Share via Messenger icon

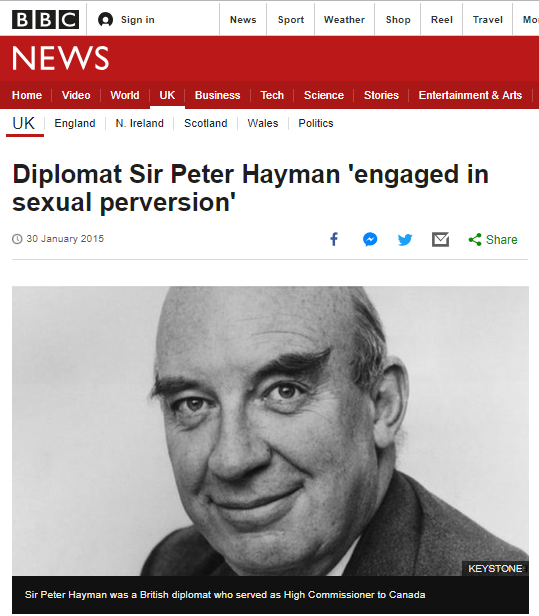pos(370,239)
